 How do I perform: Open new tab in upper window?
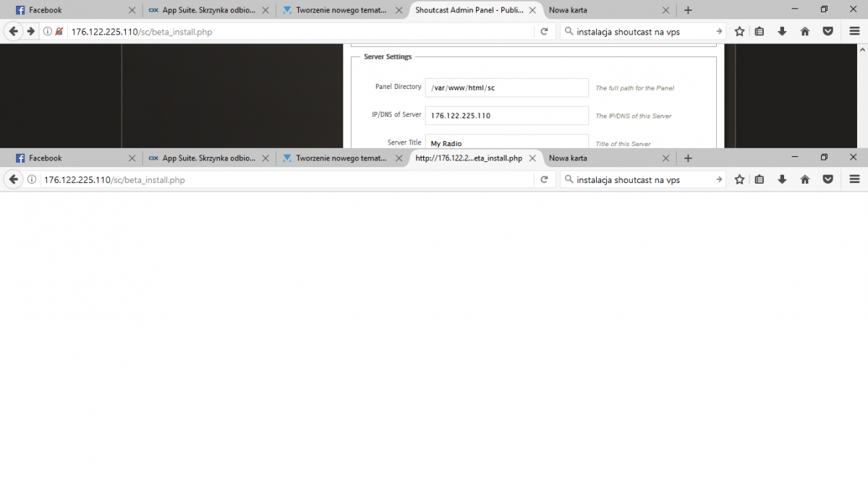click(688, 10)
